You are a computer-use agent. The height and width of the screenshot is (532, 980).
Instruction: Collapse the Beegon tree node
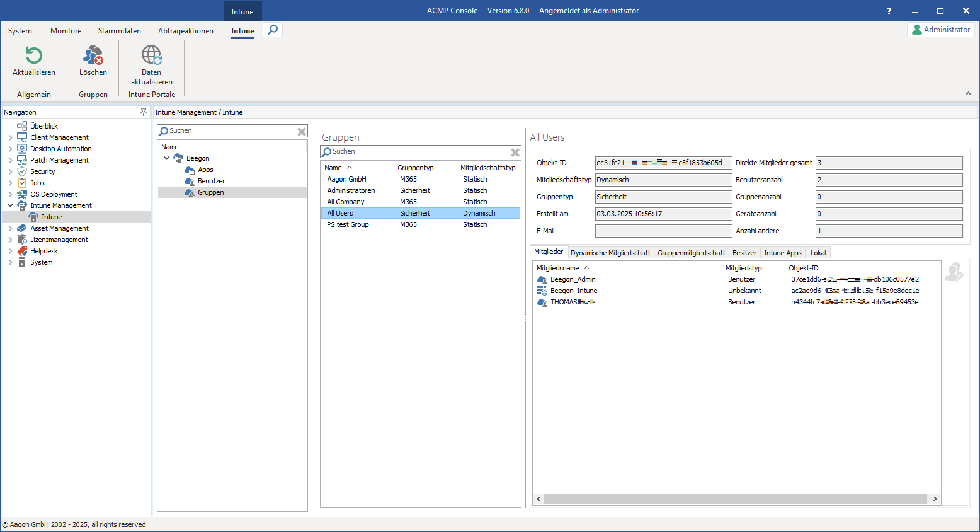[167, 158]
